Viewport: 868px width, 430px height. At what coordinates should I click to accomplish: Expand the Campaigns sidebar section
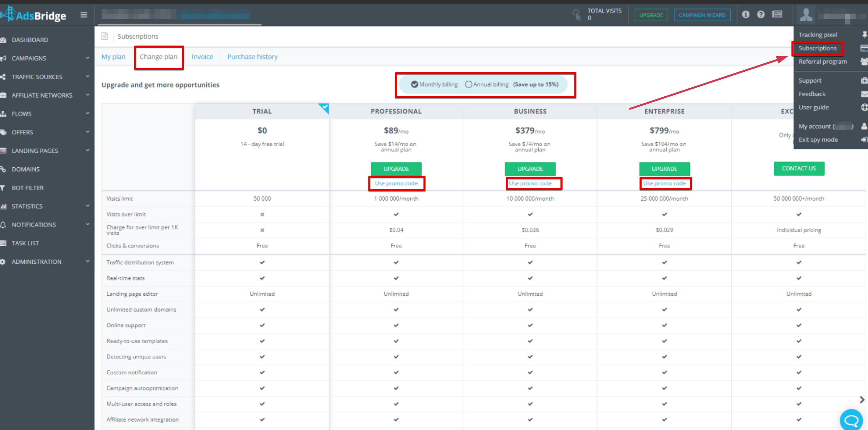pos(87,58)
